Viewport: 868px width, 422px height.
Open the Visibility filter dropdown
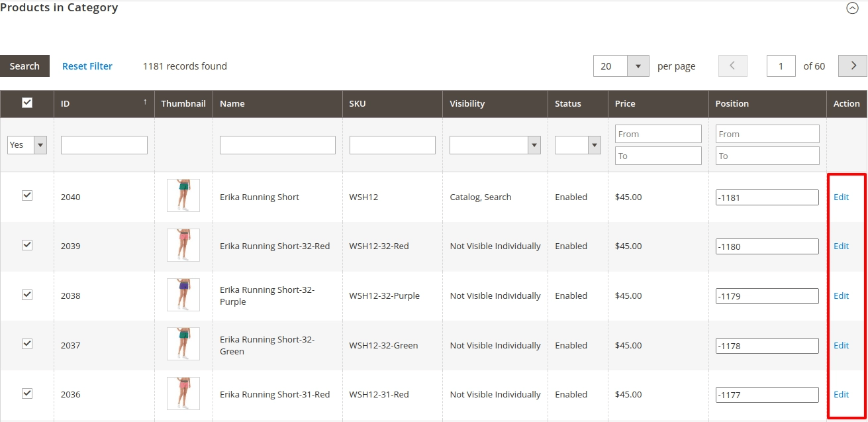pos(495,145)
